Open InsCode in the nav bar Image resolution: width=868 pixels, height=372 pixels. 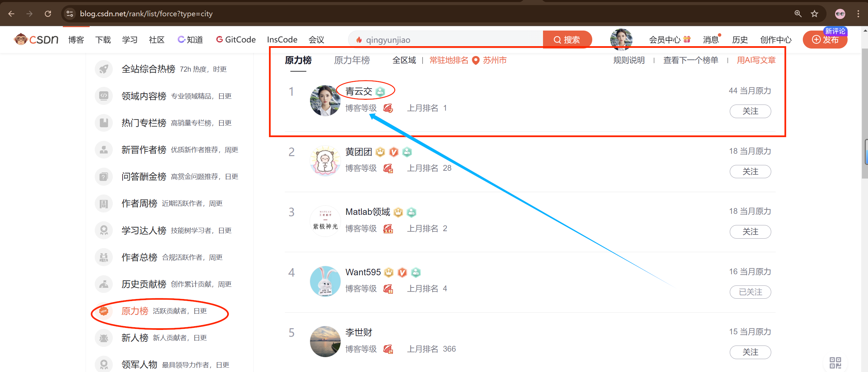[282, 40]
